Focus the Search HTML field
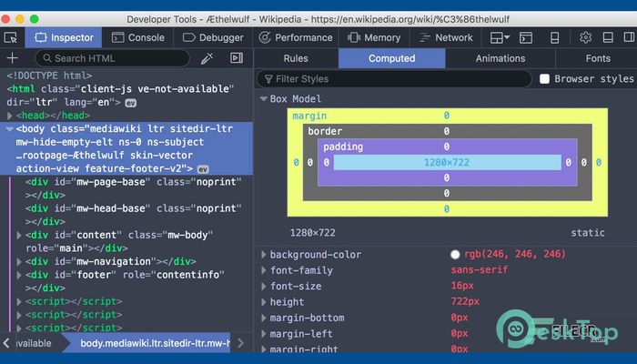The width and height of the screenshot is (637, 364). pyautogui.click(x=112, y=58)
